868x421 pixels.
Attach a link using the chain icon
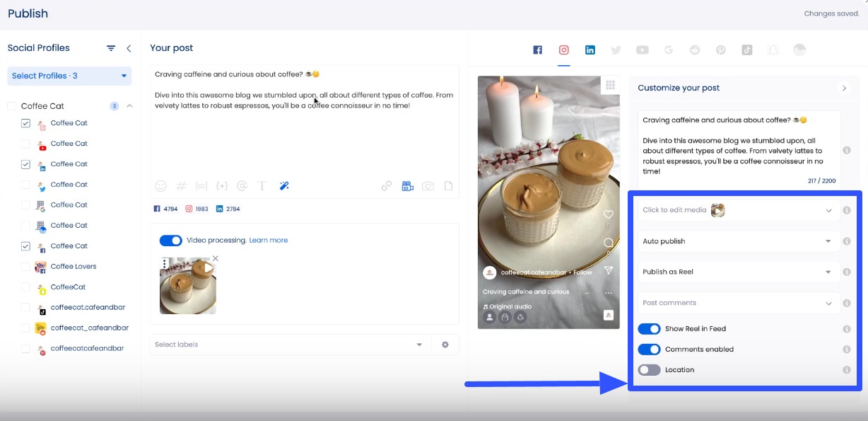coord(387,185)
